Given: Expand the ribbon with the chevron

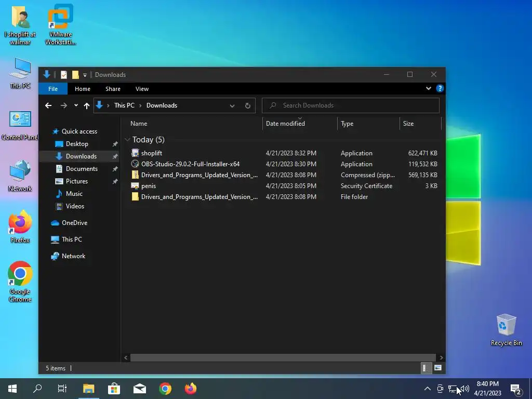Looking at the screenshot, I should click(x=429, y=88).
